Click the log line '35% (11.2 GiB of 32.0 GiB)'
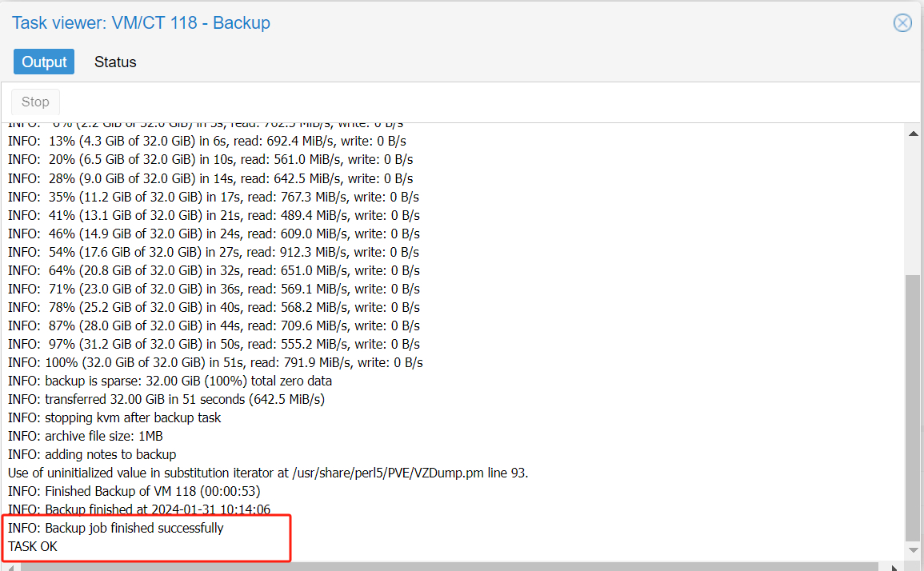924x571 pixels. [214, 197]
